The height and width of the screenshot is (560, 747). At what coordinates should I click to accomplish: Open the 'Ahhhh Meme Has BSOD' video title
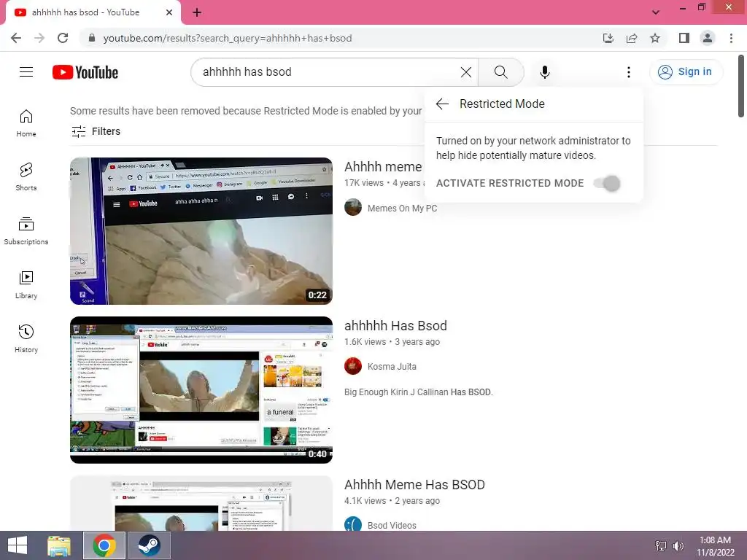click(x=414, y=485)
